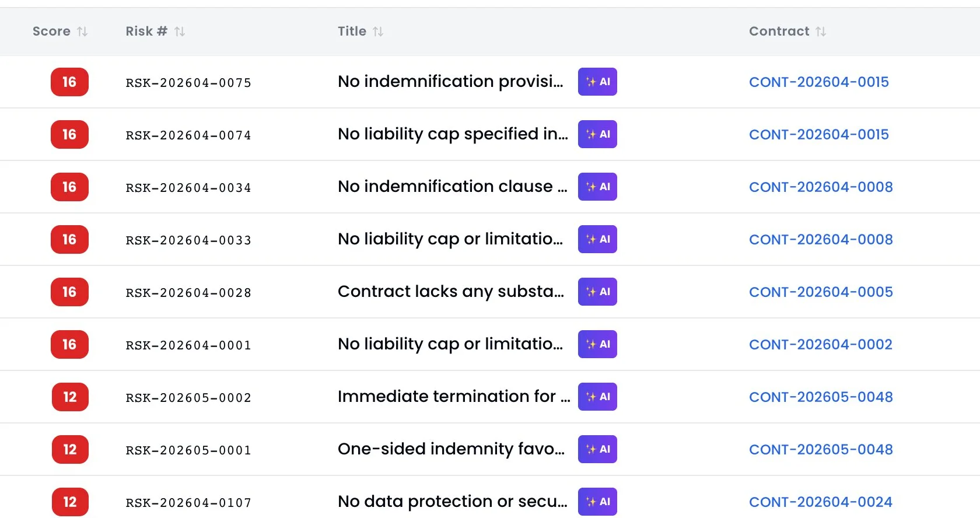Image resolution: width=980 pixels, height=518 pixels.
Task: Click AI badge for RSK-202604-0028
Action: (597, 292)
